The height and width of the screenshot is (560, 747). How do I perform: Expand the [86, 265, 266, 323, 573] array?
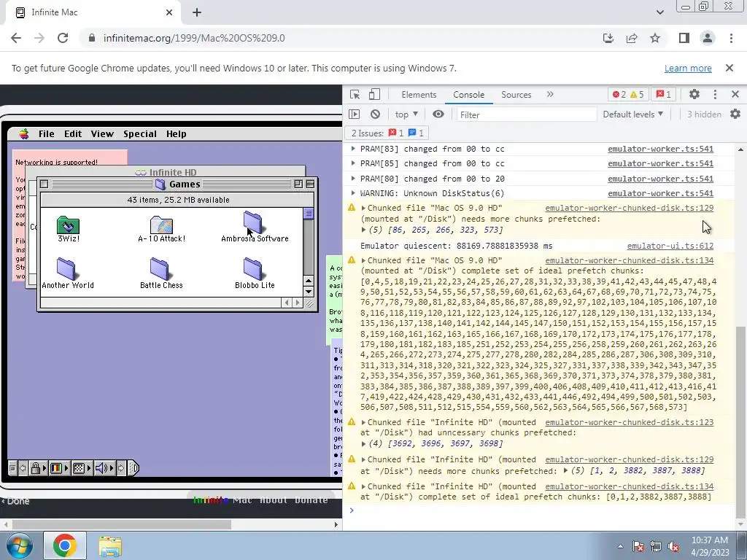(x=364, y=230)
